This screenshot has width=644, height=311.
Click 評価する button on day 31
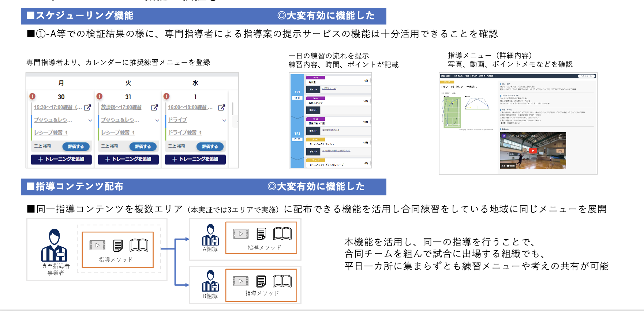[x=143, y=146]
